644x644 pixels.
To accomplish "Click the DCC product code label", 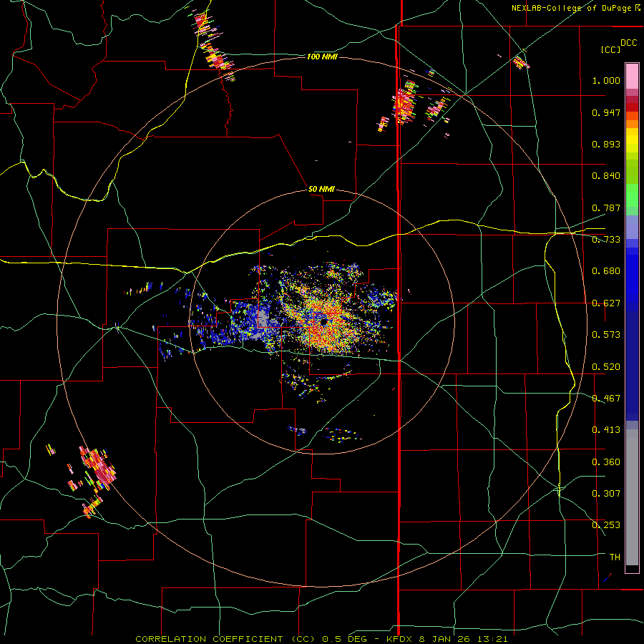I will (628, 43).
